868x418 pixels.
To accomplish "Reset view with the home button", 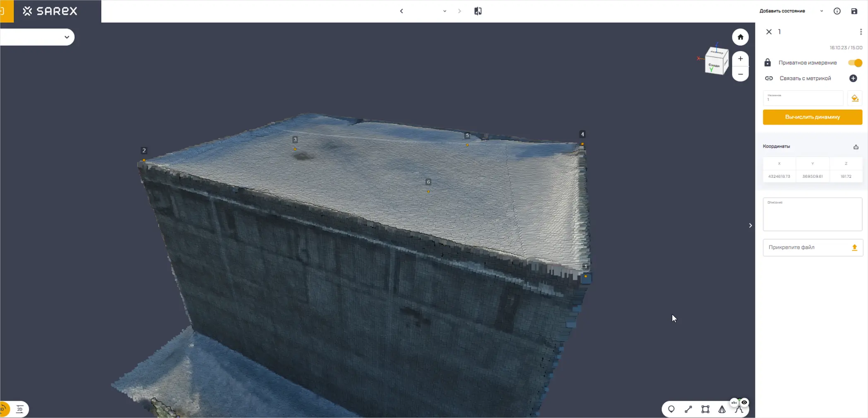I will 740,37.
